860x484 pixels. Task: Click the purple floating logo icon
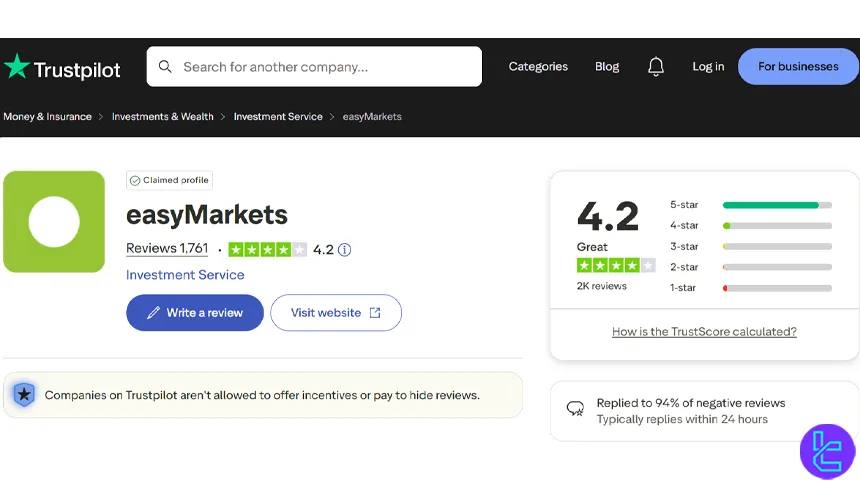[x=828, y=452]
